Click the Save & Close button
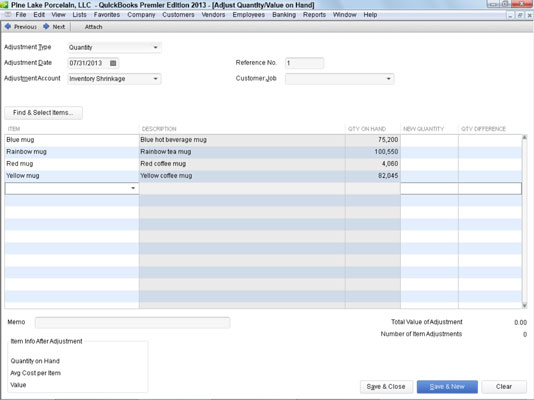Viewport: 534px width, 400px height. 386,387
